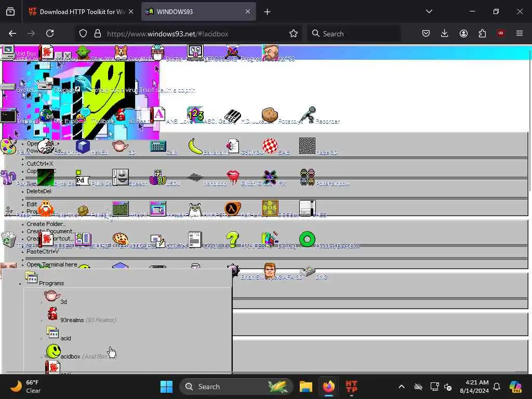The image size is (532, 399).
Task: Bookmark this page with star
Action: pyautogui.click(x=294, y=33)
